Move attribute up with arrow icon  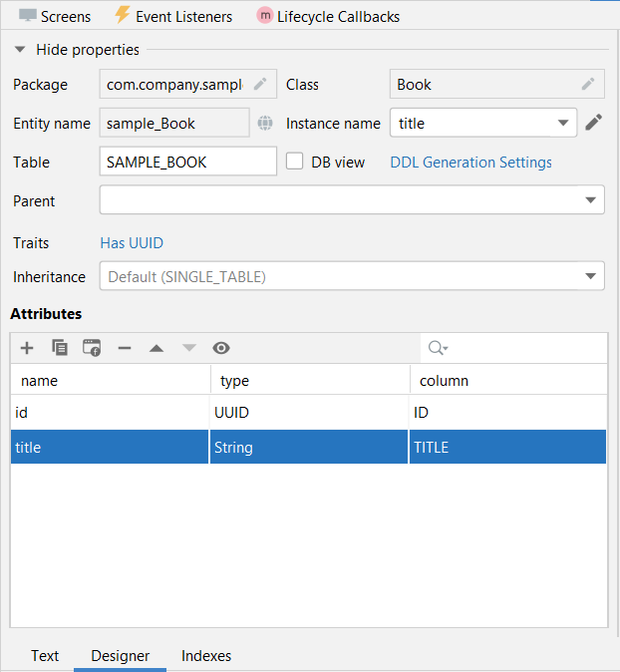(x=156, y=348)
